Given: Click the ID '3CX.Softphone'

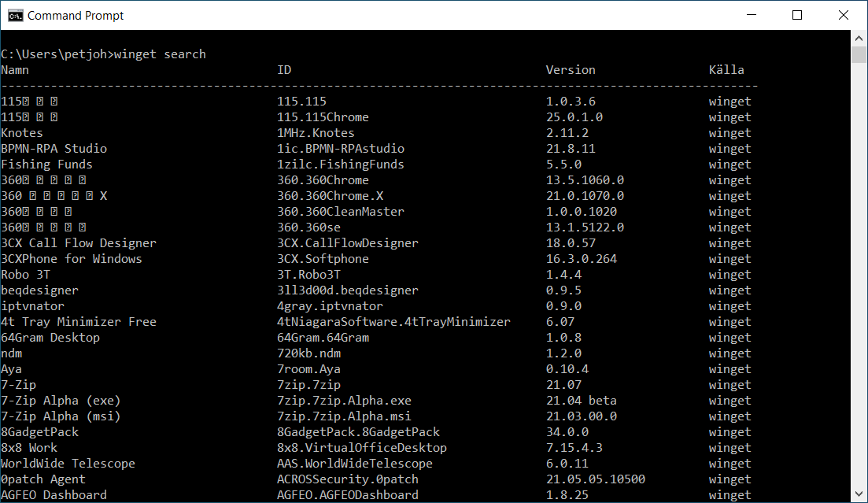Looking at the screenshot, I should (323, 259).
